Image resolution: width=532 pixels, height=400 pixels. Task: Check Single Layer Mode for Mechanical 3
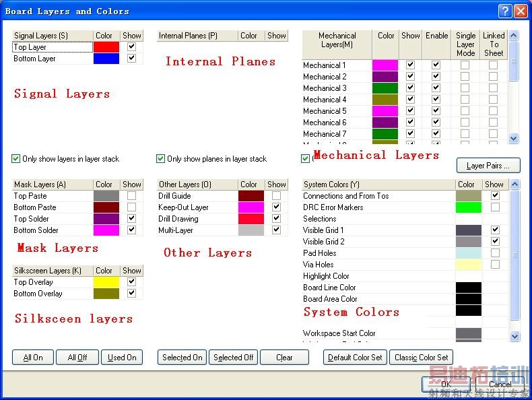coord(465,88)
